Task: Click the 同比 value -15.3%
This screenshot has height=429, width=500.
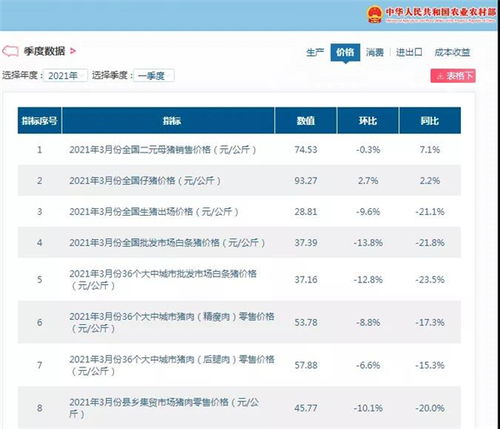Action: (430, 365)
